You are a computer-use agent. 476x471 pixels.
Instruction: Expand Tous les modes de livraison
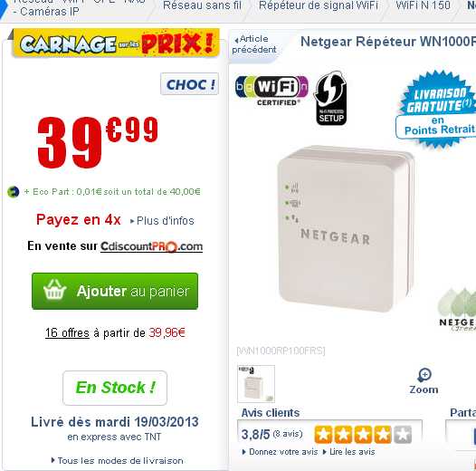click(x=117, y=461)
